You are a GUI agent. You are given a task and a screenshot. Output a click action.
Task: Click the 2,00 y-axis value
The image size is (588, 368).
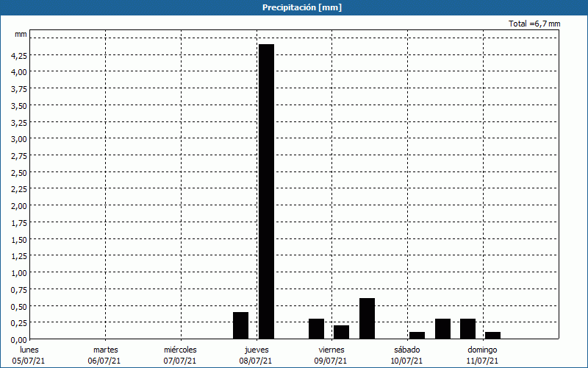(x=19, y=206)
